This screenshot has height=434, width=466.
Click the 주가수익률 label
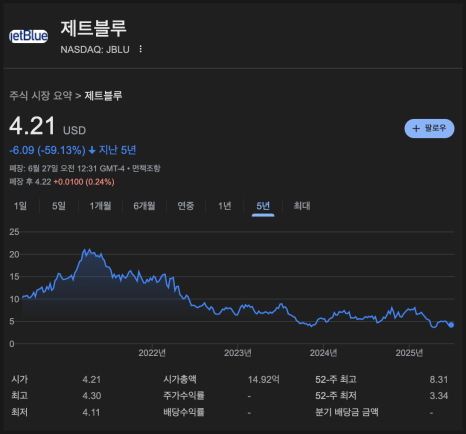click(184, 396)
